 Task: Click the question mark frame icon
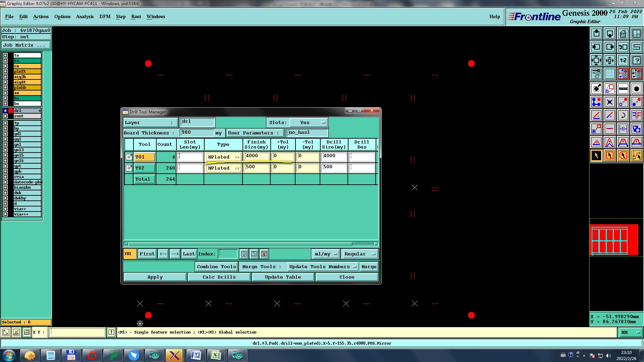coord(637,60)
